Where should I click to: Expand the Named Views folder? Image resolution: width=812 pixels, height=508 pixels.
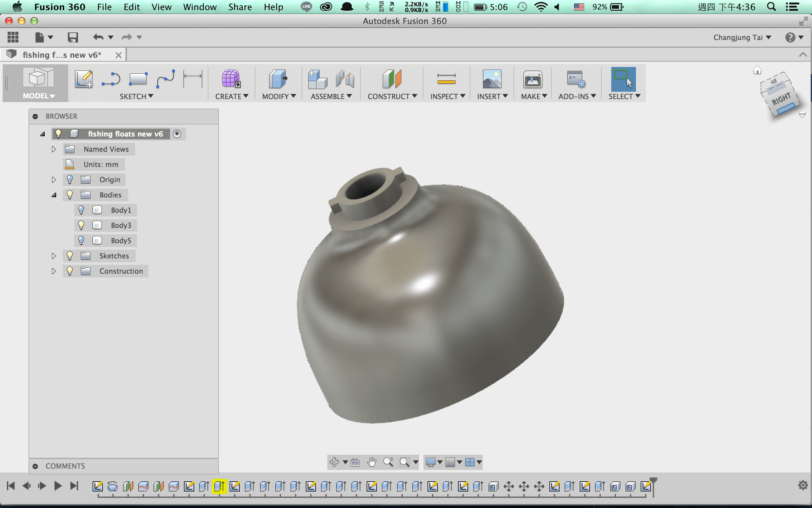pyautogui.click(x=54, y=149)
